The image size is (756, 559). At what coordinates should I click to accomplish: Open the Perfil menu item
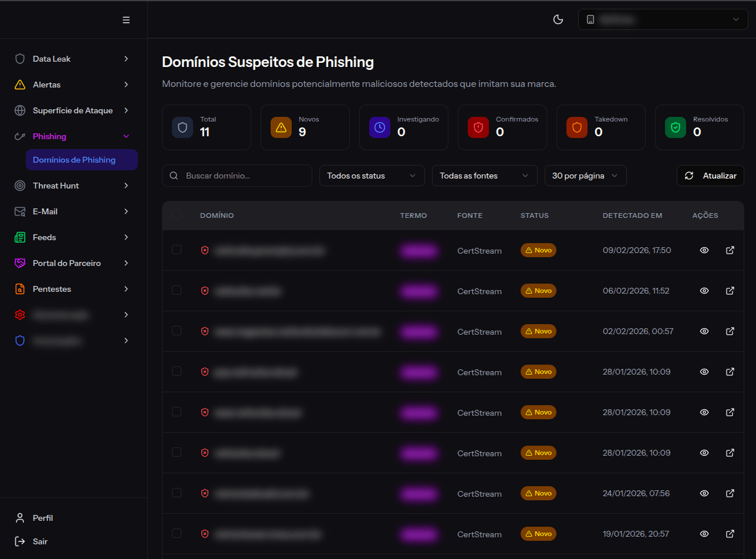click(x=41, y=518)
